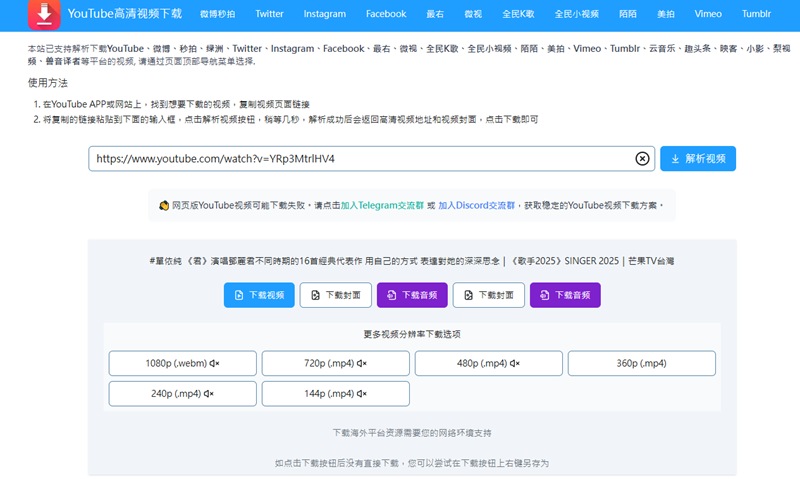Click the blue 下载视频 button
The image size is (800, 479).
click(x=259, y=295)
